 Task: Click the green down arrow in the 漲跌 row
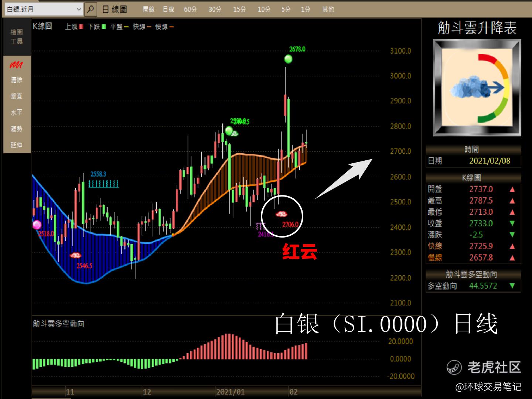click(512, 235)
